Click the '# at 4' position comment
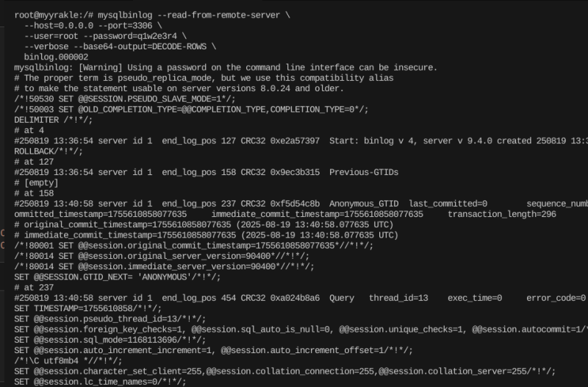Screen dimensions: 588x387 pyautogui.click(x=29, y=130)
